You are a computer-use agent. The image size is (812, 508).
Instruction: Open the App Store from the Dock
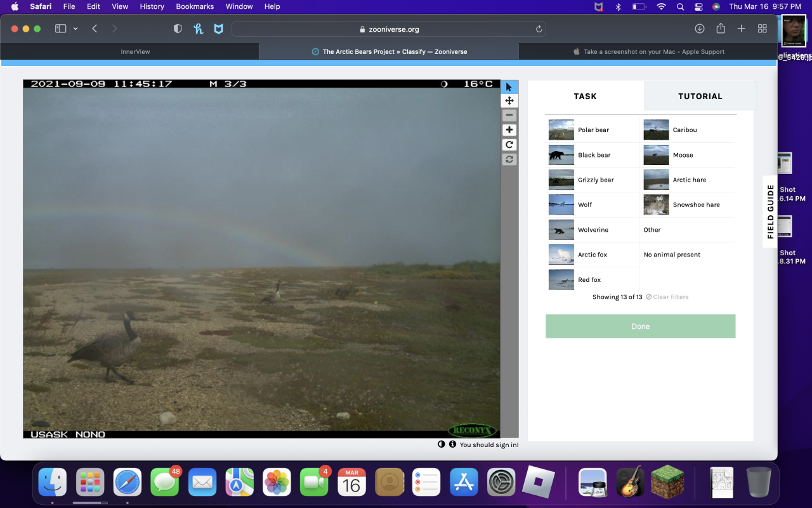[464, 483]
